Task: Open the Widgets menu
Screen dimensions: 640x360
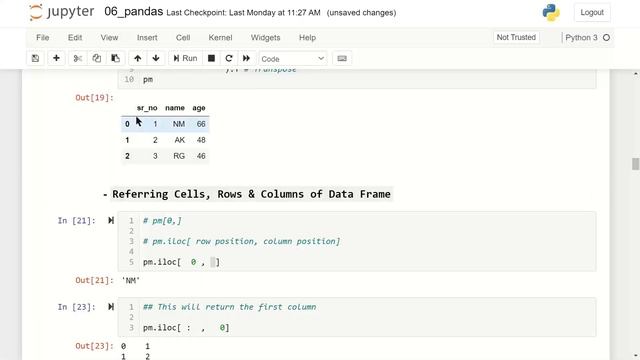Action: click(265, 38)
